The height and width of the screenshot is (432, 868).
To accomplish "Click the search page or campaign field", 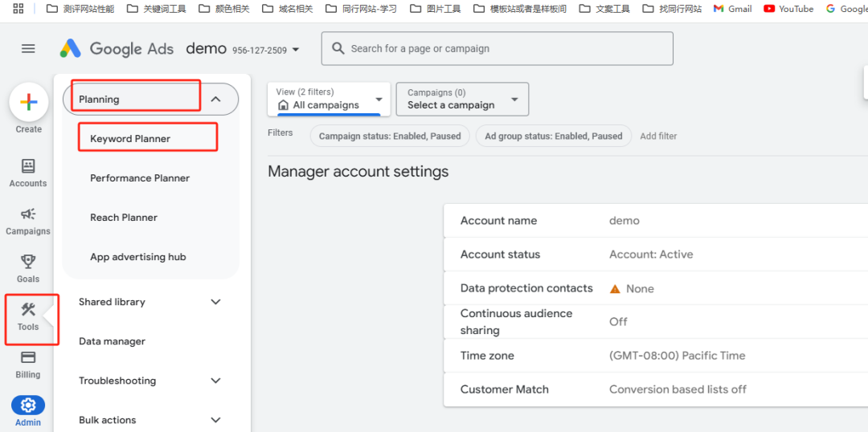I will pyautogui.click(x=497, y=49).
